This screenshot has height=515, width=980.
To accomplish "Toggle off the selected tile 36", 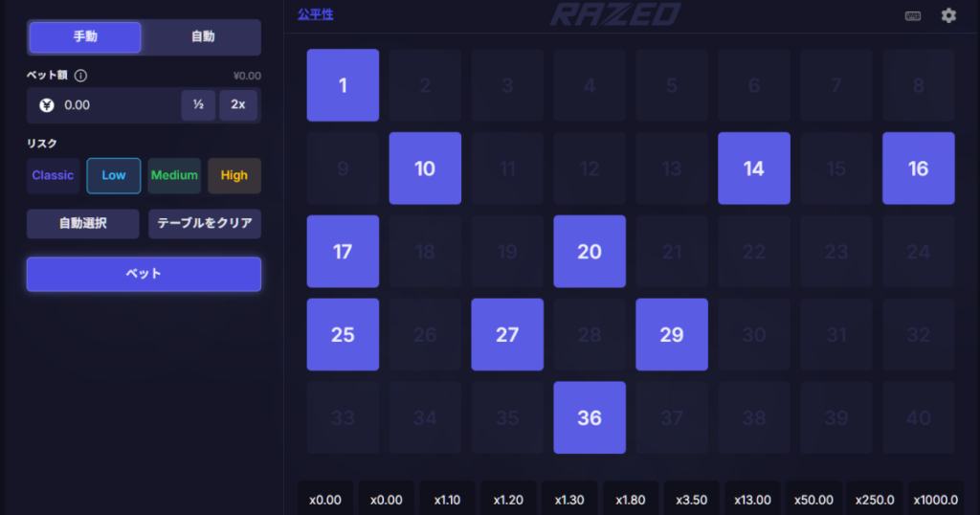I will pos(590,417).
